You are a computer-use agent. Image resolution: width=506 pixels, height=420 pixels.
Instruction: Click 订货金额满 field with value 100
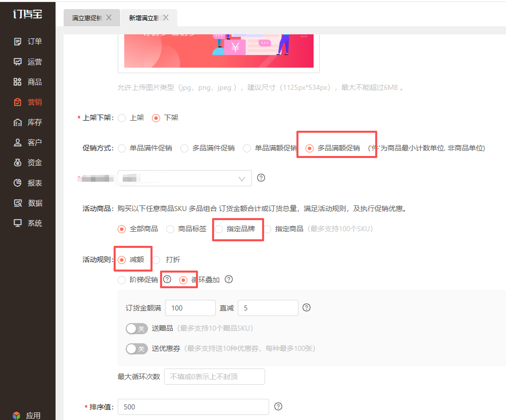(x=190, y=308)
